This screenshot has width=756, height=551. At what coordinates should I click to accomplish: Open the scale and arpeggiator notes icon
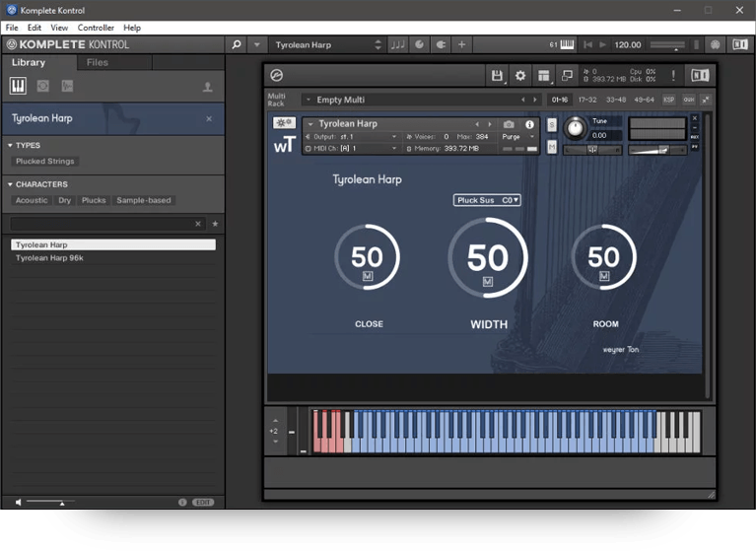coord(398,44)
